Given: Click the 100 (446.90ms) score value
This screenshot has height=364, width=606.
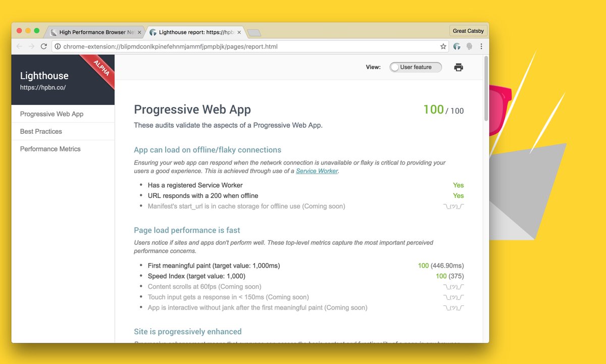Looking at the screenshot, I should (x=441, y=266).
